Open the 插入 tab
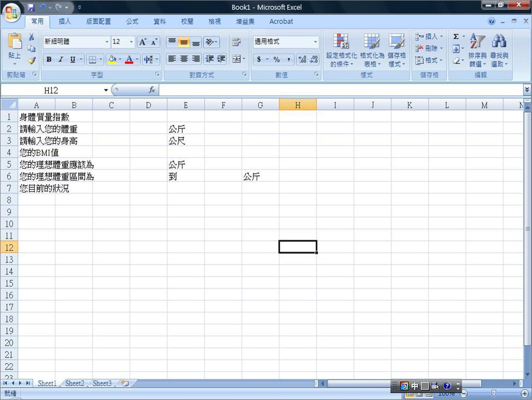532x400 pixels. pyautogui.click(x=65, y=21)
